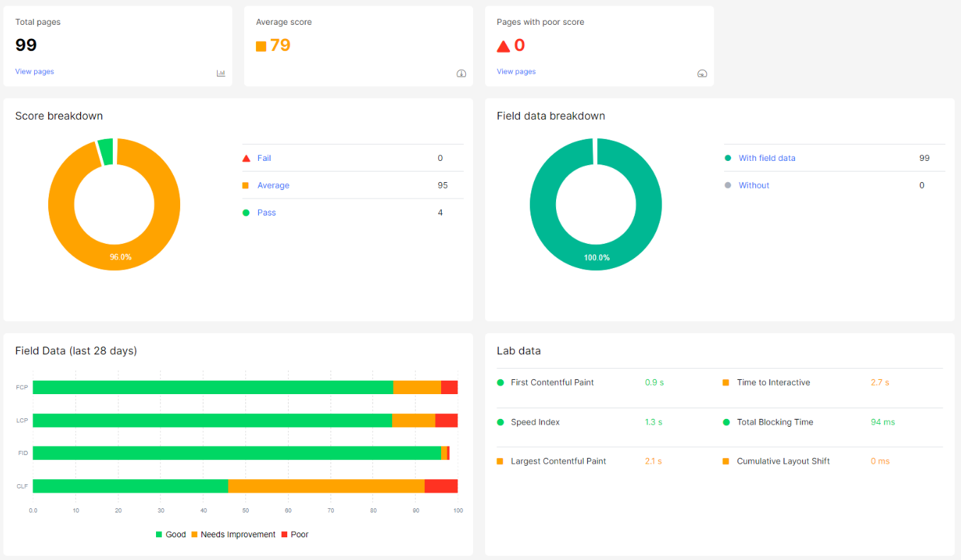Screen dimensions: 961x560
Task: Click orange square beside Time to Interactive
Action: pyautogui.click(x=726, y=382)
